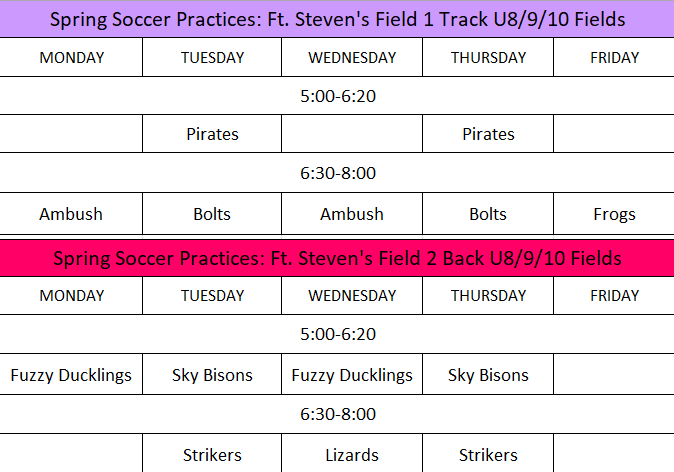
Task: Select the Thursday Strikers cell
Action: pyautogui.click(x=488, y=455)
